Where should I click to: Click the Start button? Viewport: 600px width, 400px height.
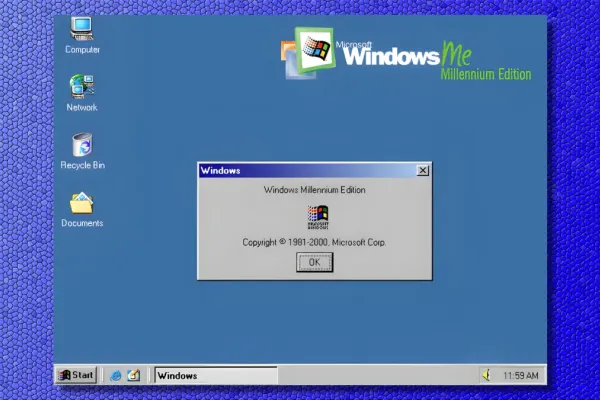click(x=76, y=375)
